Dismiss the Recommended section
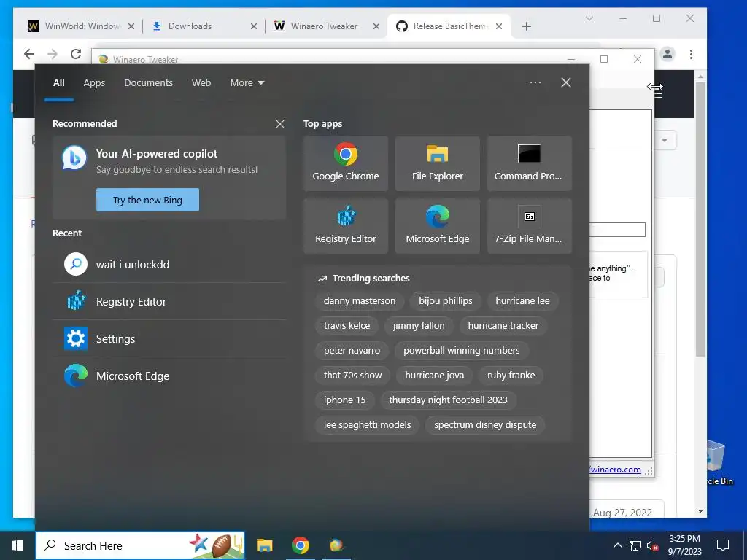Image resolution: width=747 pixels, height=560 pixels. coord(280,124)
